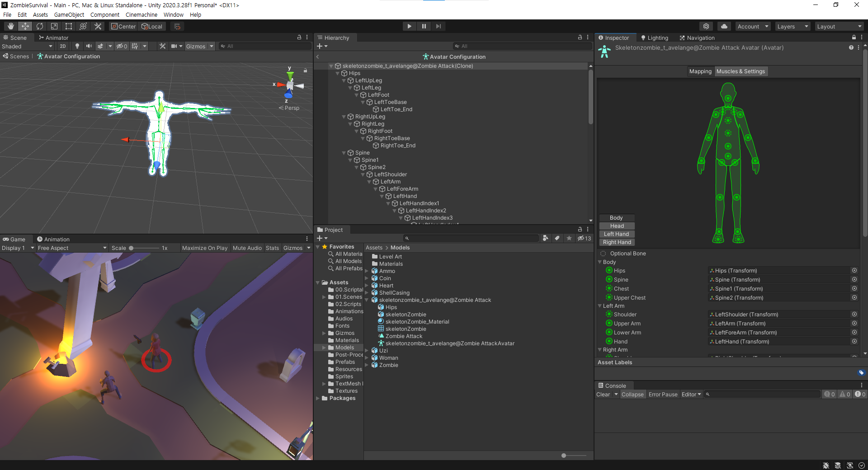Select the Move tool

tap(25, 26)
